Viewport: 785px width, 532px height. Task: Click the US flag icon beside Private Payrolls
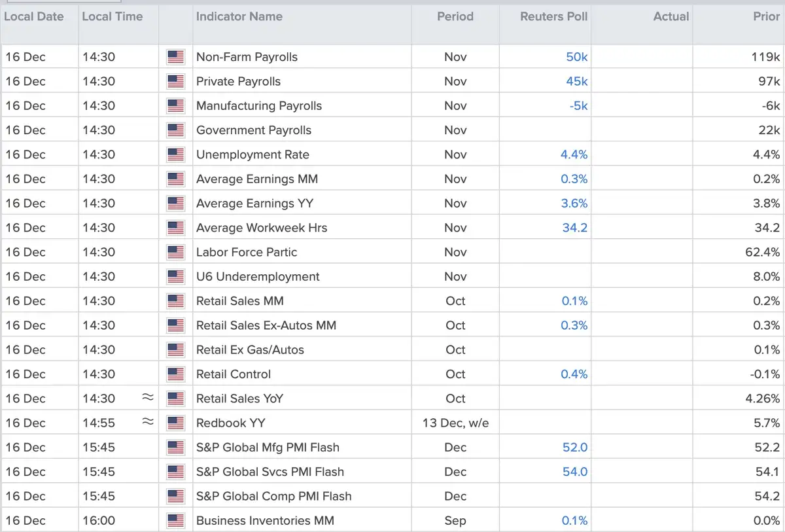175,81
